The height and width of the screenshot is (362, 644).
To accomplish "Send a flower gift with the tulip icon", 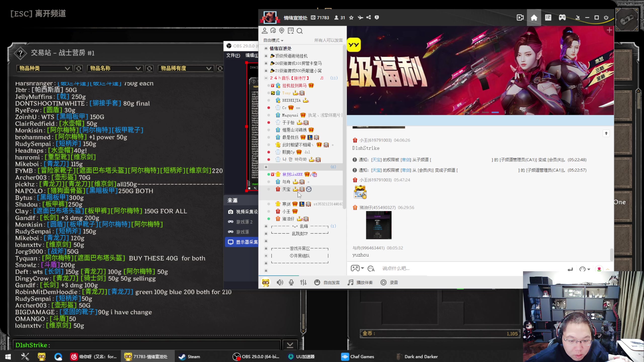I will [x=599, y=269].
